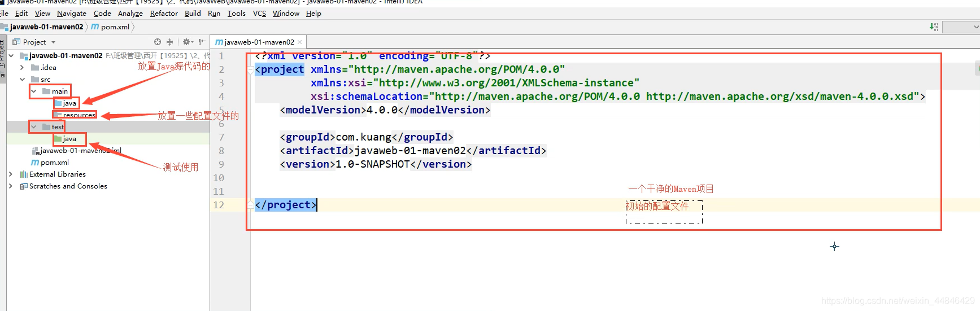Collapse the main folder chevron
The width and height of the screenshot is (980, 311).
click(x=34, y=91)
